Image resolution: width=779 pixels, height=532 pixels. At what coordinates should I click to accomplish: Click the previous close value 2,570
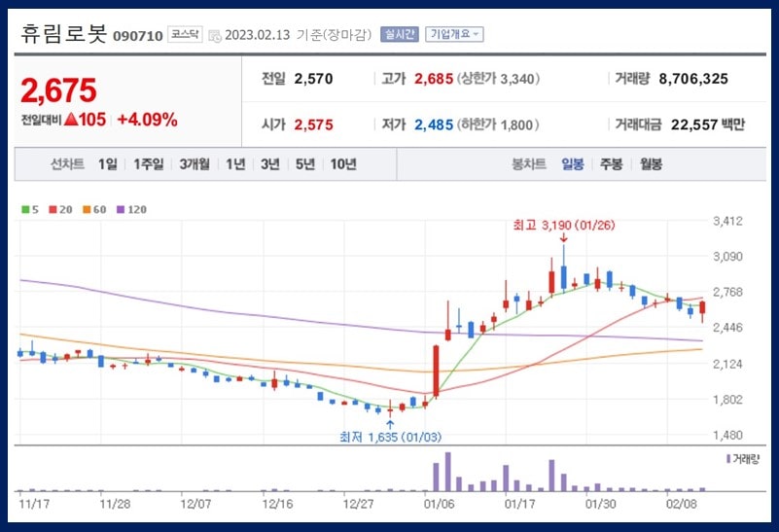(x=313, y=79)
